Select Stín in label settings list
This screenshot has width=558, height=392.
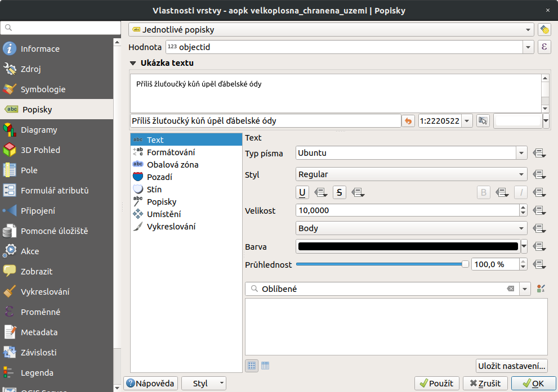pyautogui.click(x=186, y=190)
